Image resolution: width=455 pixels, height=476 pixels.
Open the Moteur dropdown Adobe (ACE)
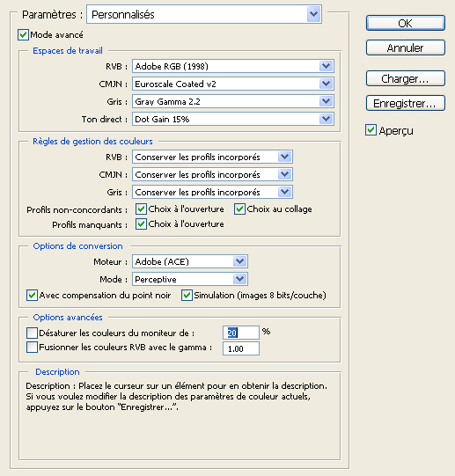point(190,261)
